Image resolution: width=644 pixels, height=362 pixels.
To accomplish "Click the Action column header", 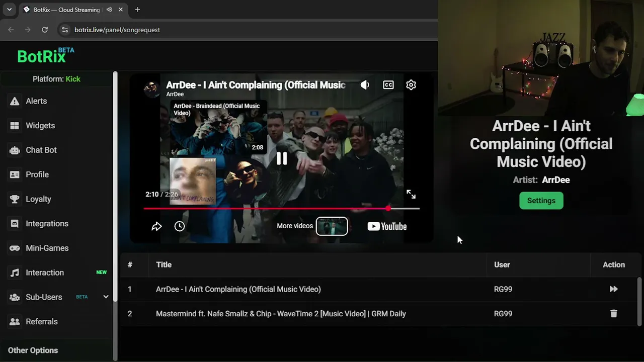I will (614, 264).
